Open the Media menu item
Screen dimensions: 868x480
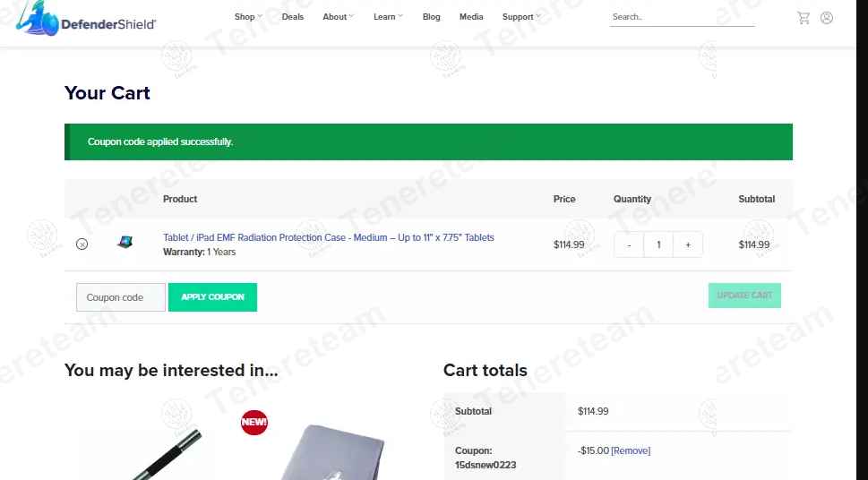point(471,17)
